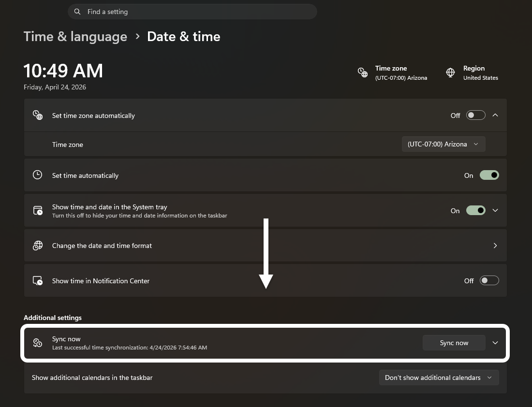The height and width of the screenshot is (407, 532).
Task: Expand the Sync now section chevron
Action: pyautogui.click(x=495, y=343)
